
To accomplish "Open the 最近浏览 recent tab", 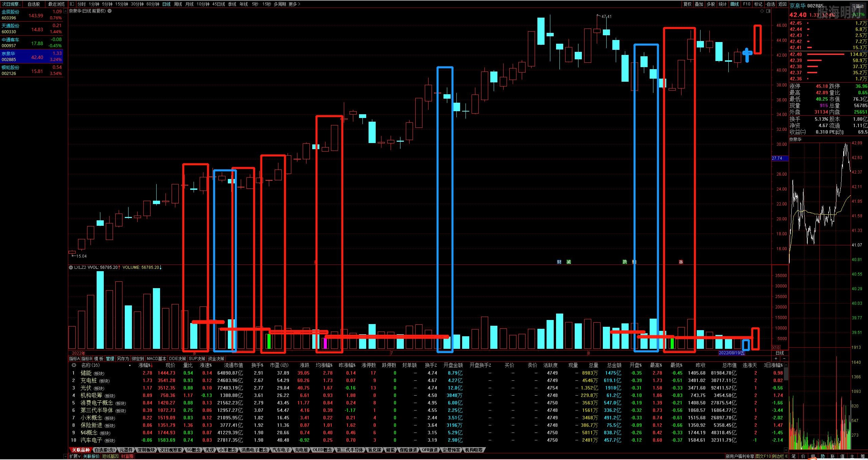I will pyautogui.click(x=56, y=4).
